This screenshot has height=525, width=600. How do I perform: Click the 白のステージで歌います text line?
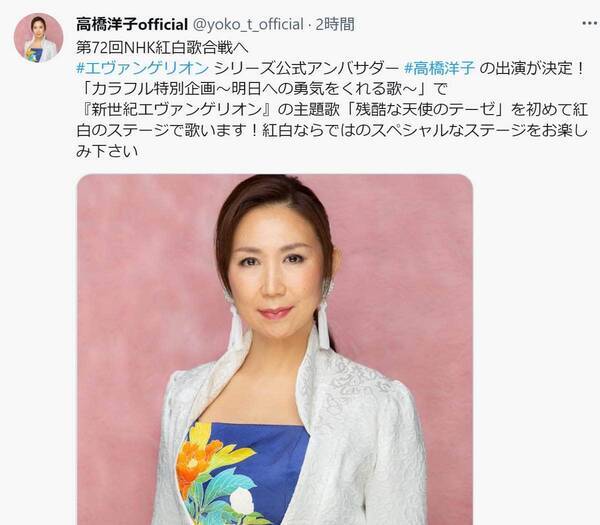(x=331, y=130)
